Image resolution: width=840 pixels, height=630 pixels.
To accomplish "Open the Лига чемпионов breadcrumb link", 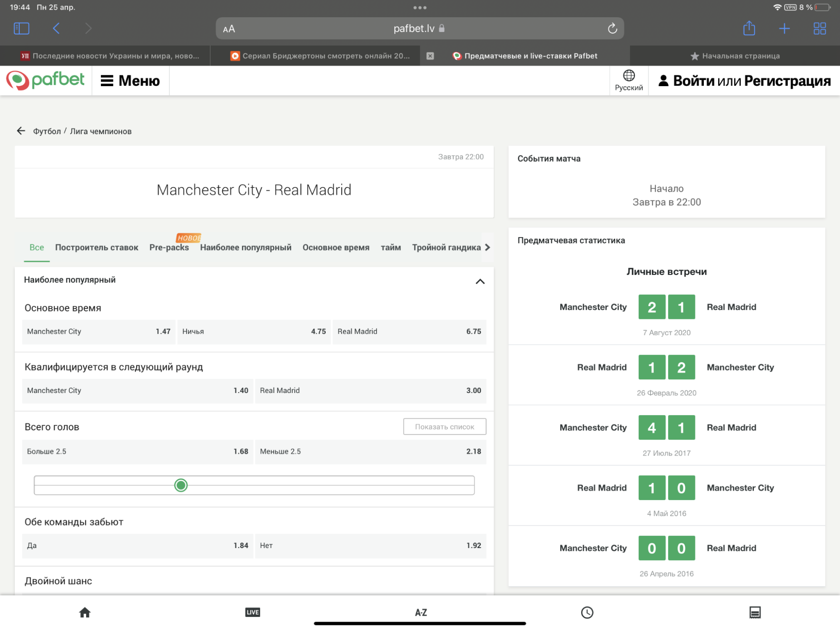I will [x=101, y=132].
